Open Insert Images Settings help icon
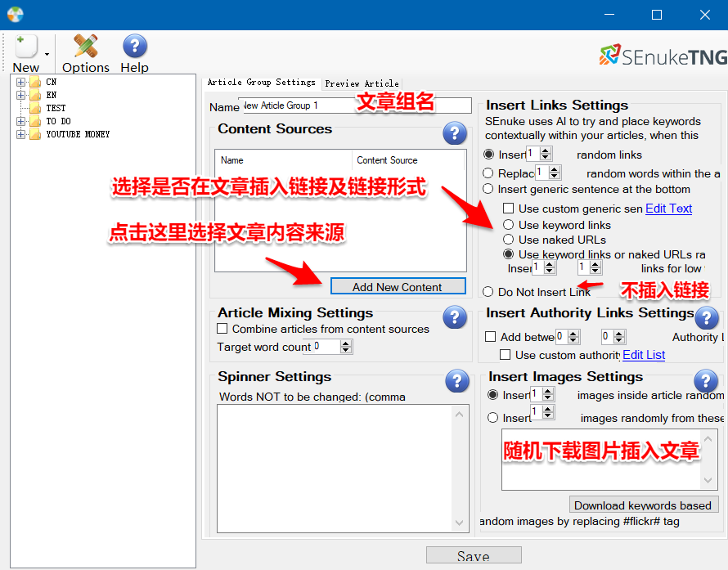 coord(706,381)
